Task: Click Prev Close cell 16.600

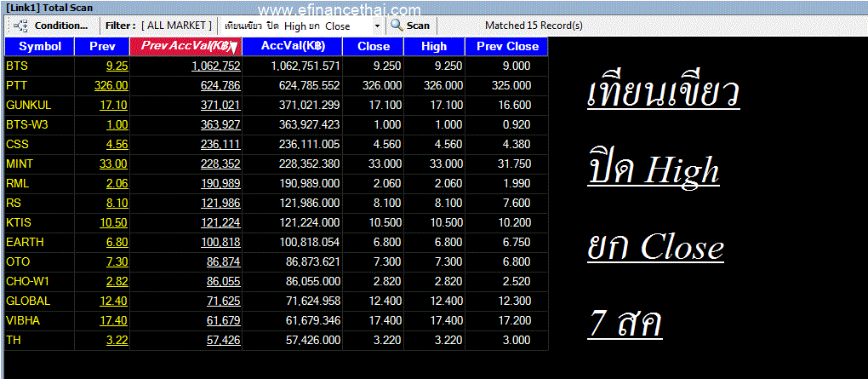Action: tap(514, 106)
